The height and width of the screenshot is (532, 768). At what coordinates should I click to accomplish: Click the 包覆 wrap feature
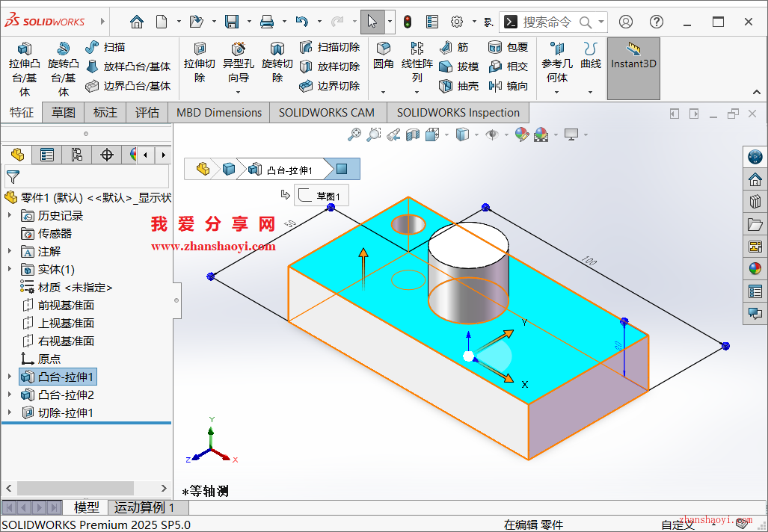coord(509,47)
